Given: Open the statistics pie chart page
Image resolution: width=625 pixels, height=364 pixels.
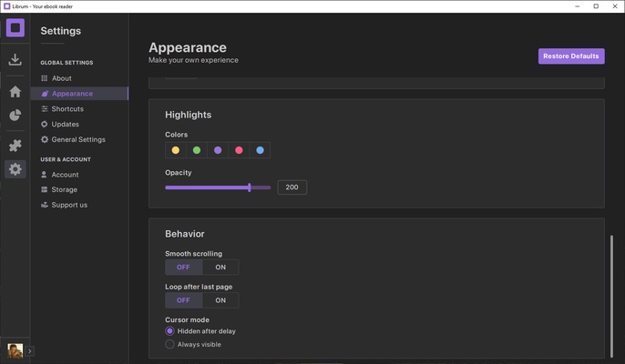Looking at the screenshot, I should point(15,116).
